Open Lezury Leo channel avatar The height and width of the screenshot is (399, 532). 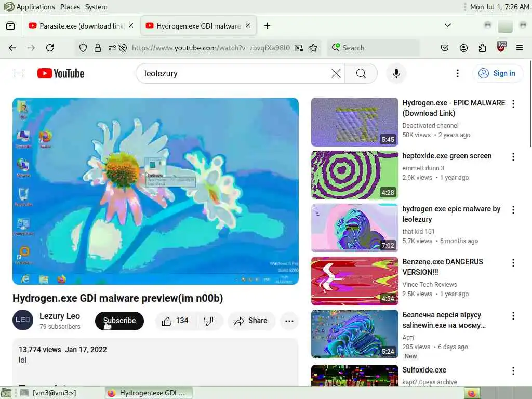[23, 320]
